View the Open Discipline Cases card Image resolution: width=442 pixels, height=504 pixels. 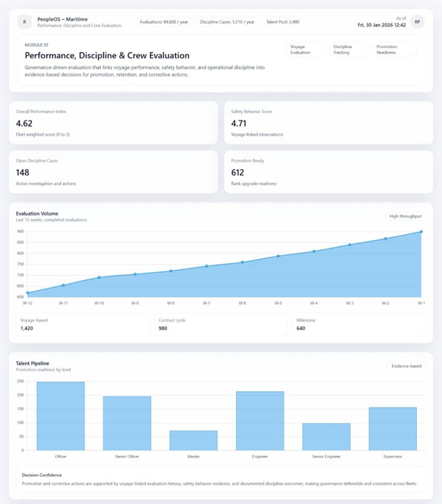coord(113,172)
